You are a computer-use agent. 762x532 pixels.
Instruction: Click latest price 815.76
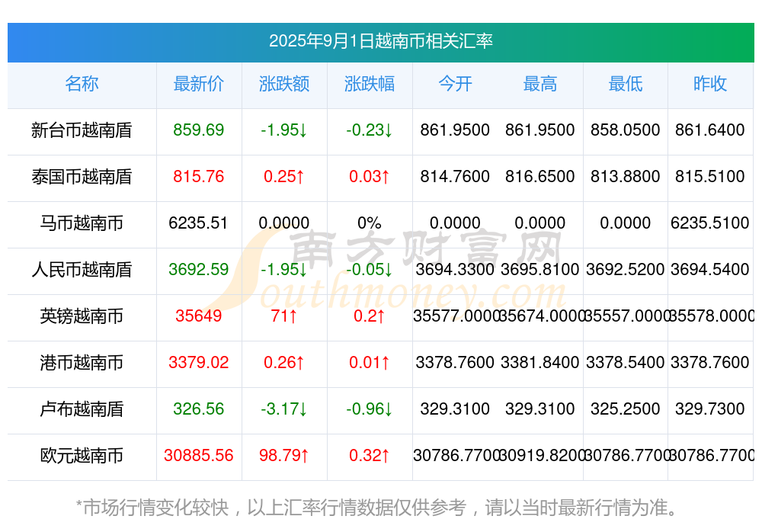(x=198, y=176)
